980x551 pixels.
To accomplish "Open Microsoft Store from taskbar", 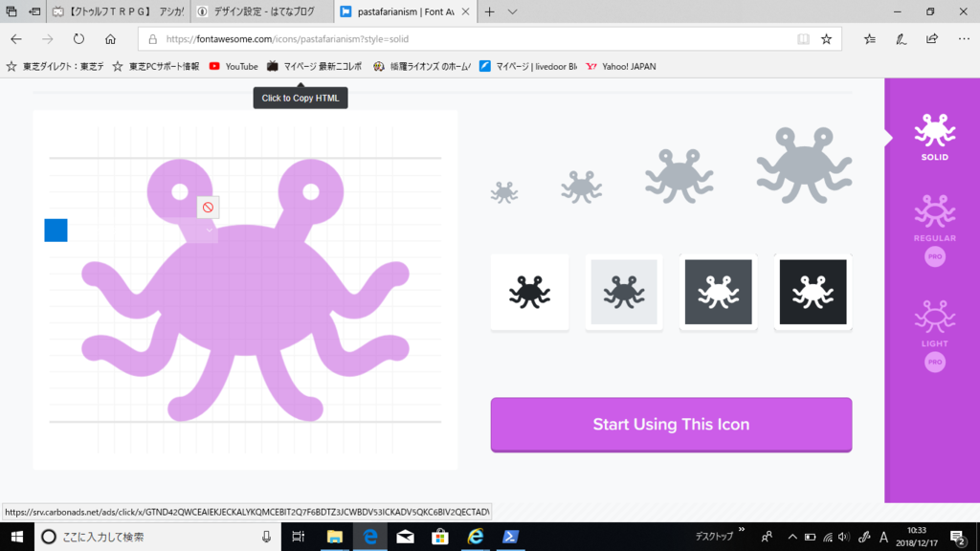I will [440, 537].
